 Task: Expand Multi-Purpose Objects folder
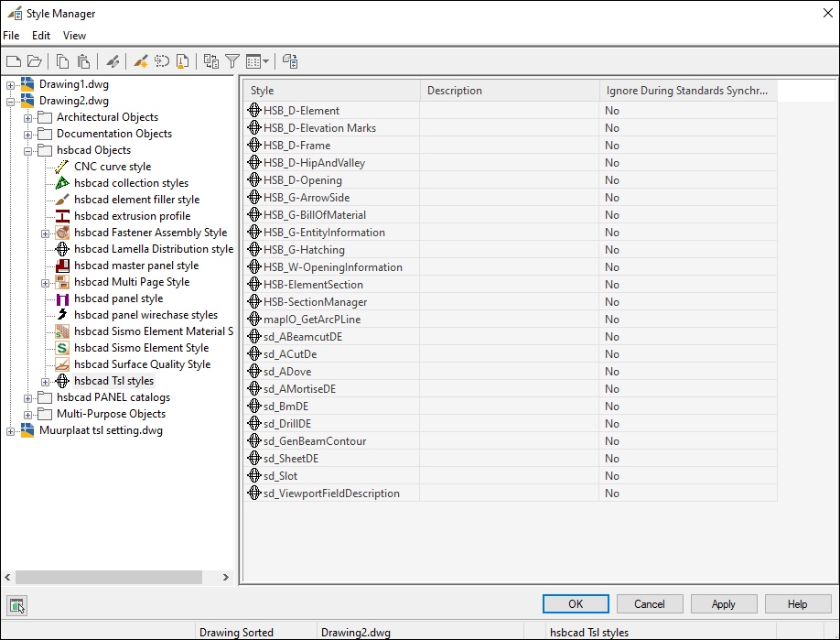click(27, 415)
